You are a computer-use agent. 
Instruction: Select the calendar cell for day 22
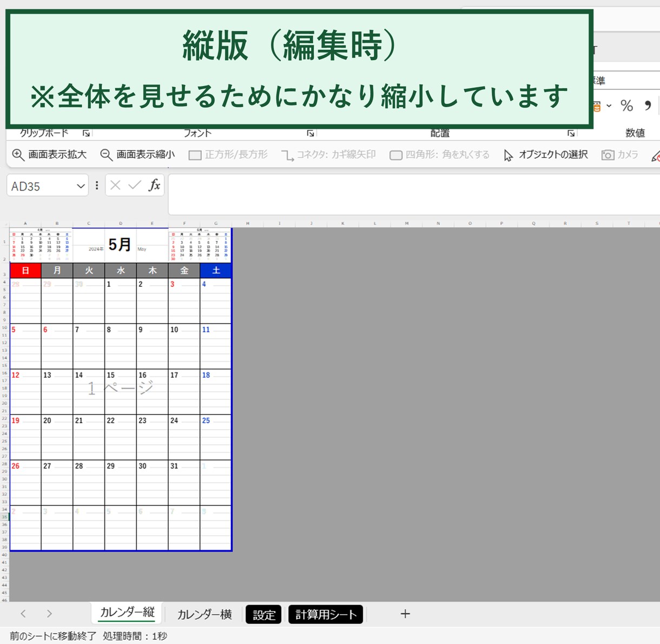click(x=121, y=437)
